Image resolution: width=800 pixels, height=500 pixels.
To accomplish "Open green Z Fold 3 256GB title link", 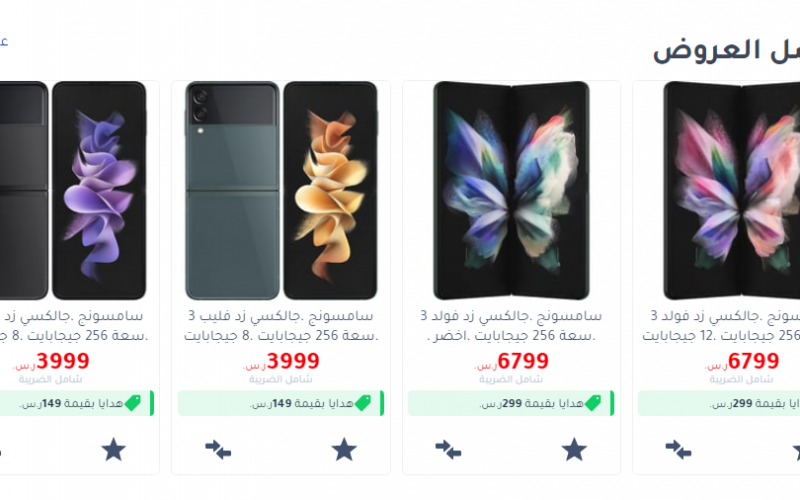I will (511, 326).
